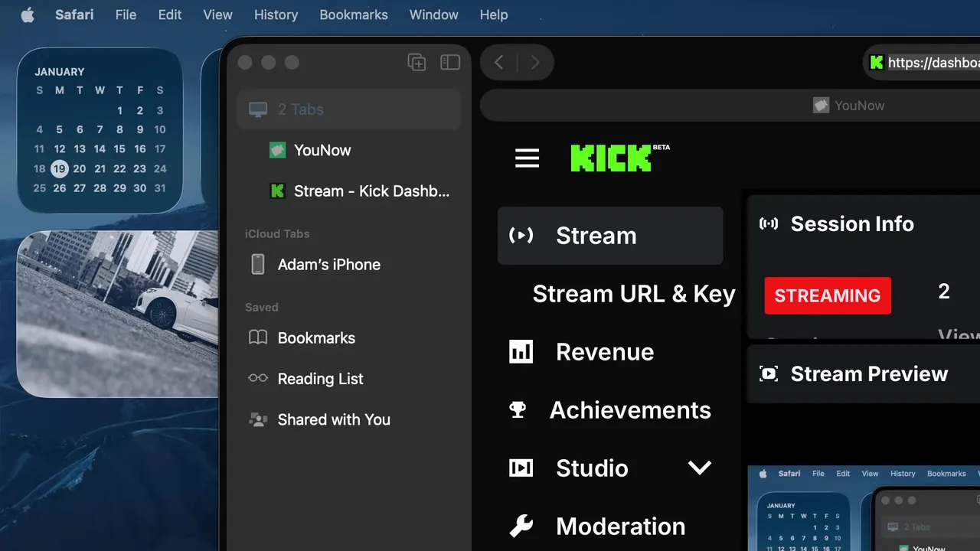The image size is (980, 551).
Task: Click the Saved section header
Action: [262, 308]
